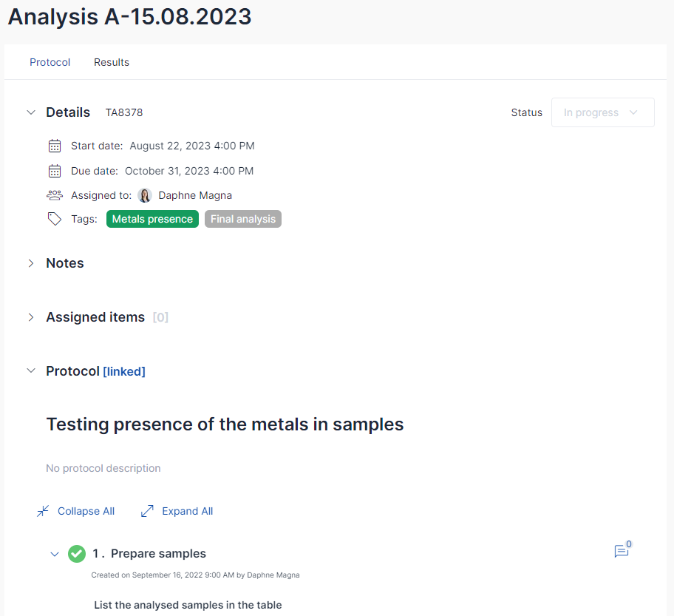Collapse the Details section chevron
This screenshot has width=674, height=616.
pos(31,112)
